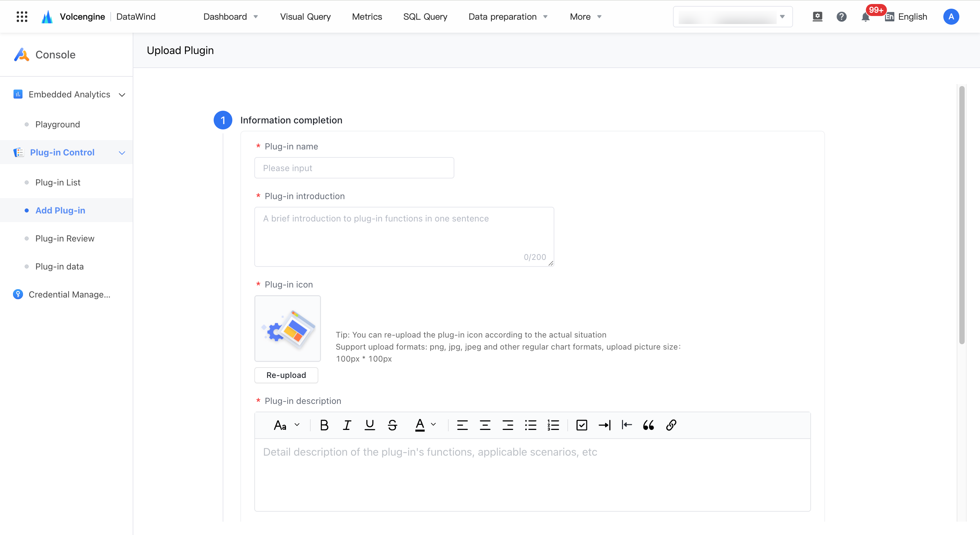Focus the Plug-in name input field

[x=354, y=168]
